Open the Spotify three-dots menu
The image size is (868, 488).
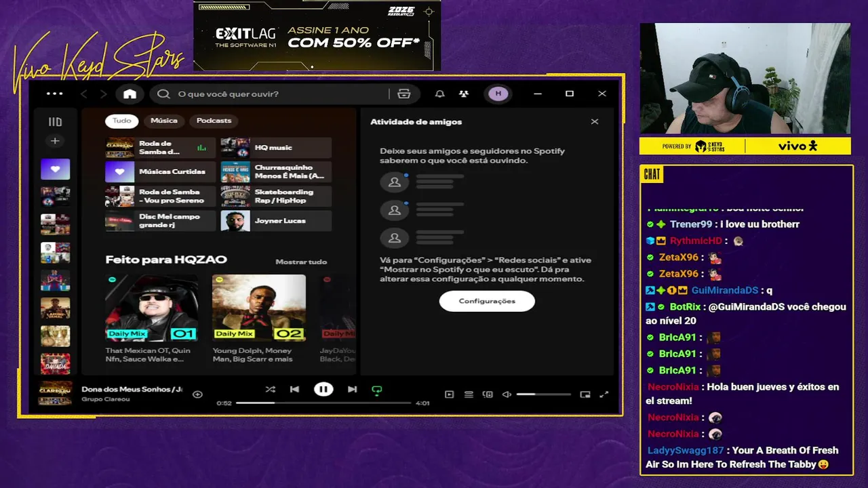tap(54, 94)
